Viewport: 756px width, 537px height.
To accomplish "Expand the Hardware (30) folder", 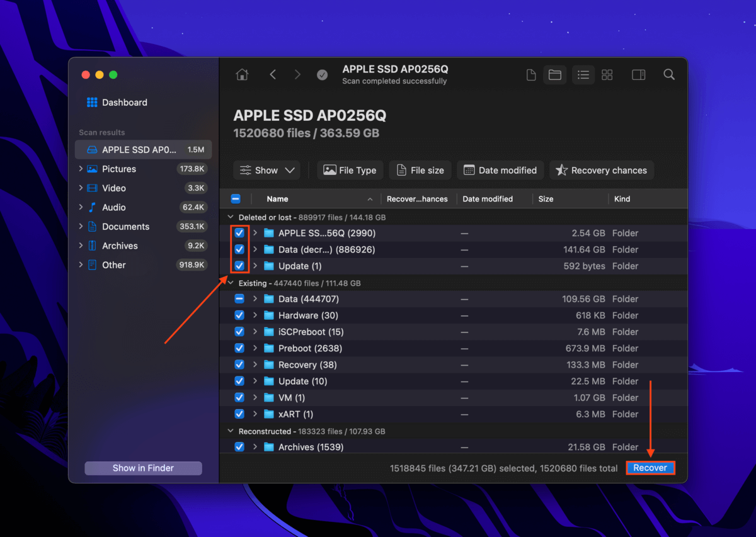I will coord(255,315).
